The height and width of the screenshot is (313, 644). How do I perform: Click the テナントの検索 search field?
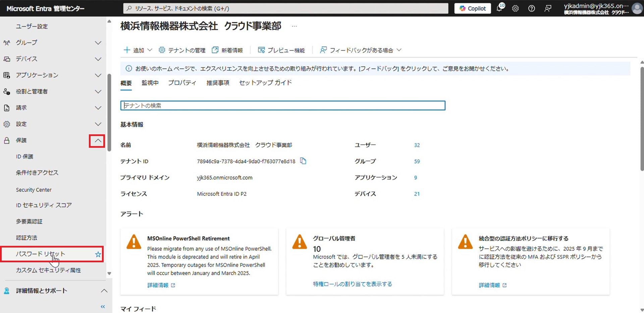click(x=282, y=105)
